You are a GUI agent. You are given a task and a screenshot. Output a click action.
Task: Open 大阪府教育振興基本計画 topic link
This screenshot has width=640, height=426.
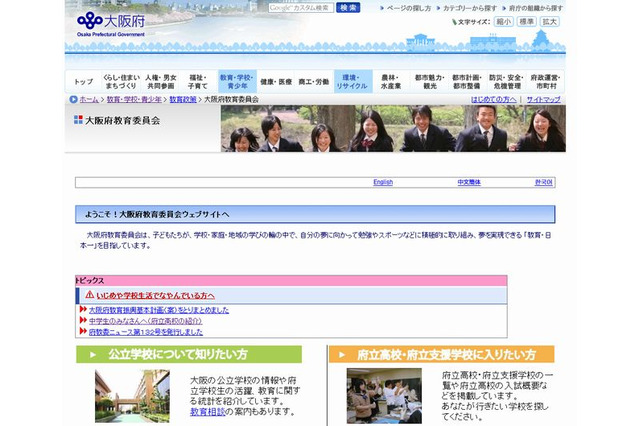click(159, 310)
